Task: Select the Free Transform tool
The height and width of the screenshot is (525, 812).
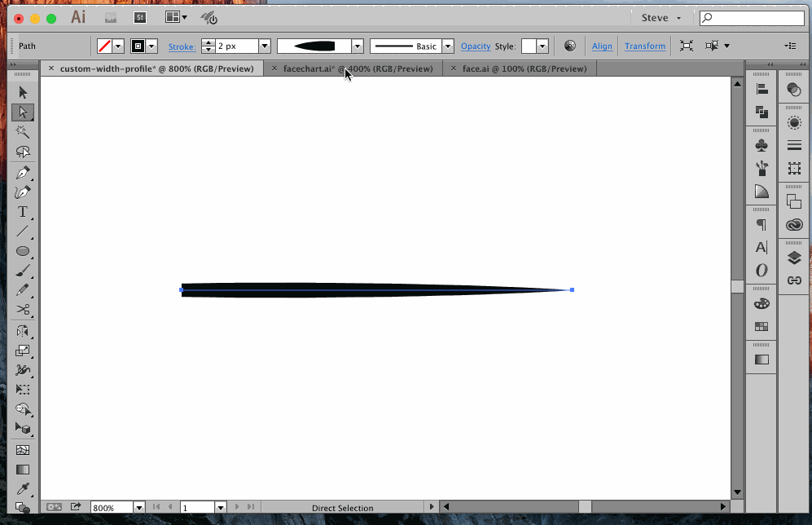Action: (23, 390)
